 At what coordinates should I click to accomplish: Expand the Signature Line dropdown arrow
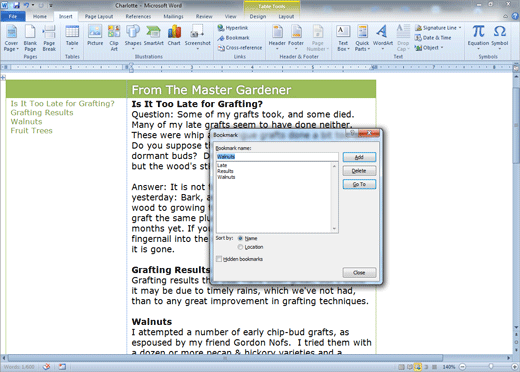[x=460, y=28]
